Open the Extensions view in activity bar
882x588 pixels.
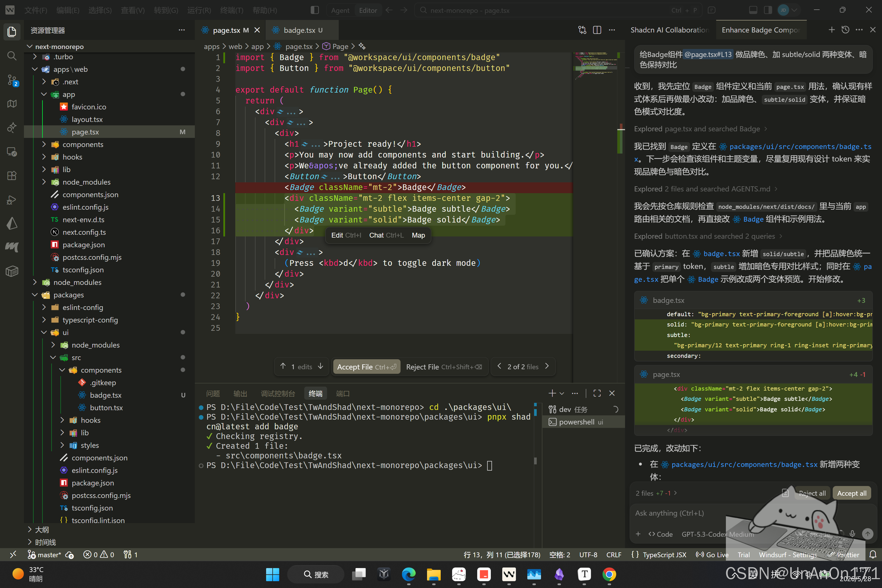pyautogui.click(x=12, y=175)
